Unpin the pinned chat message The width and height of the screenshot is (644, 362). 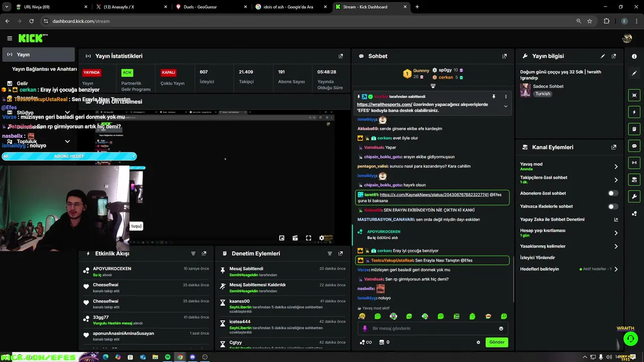[494, 97]
